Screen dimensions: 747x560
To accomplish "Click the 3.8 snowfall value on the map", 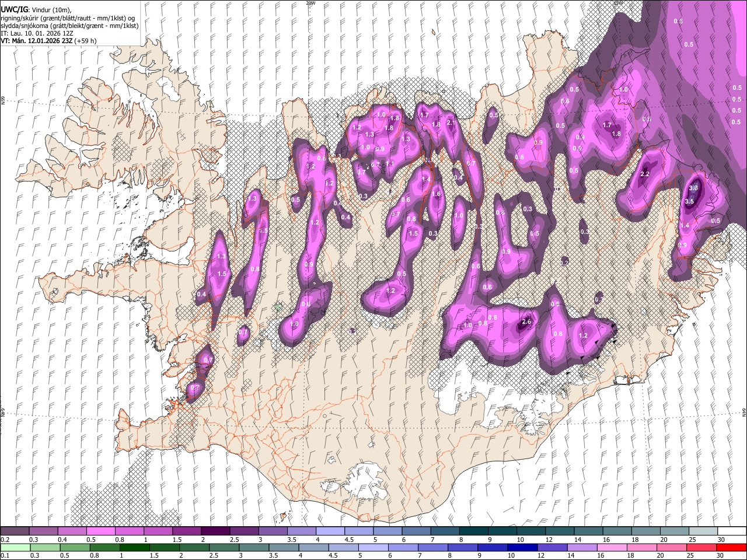I will click(x=693, y=188).
